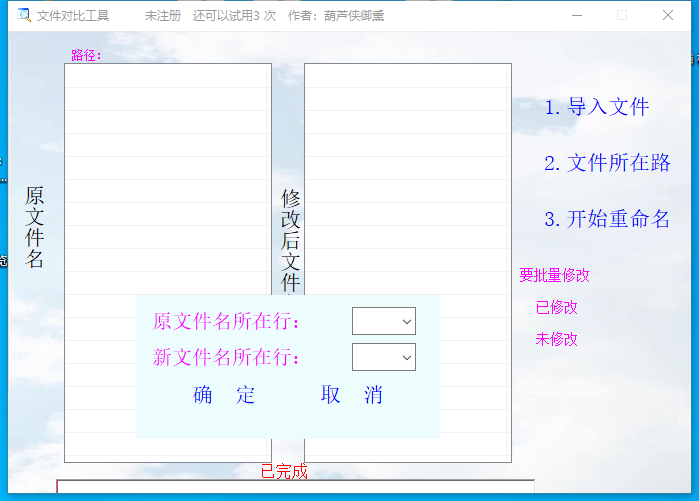Expand the 新文件名所在行 combo box
Screen dimensions: 699x501
pos(383,357)
